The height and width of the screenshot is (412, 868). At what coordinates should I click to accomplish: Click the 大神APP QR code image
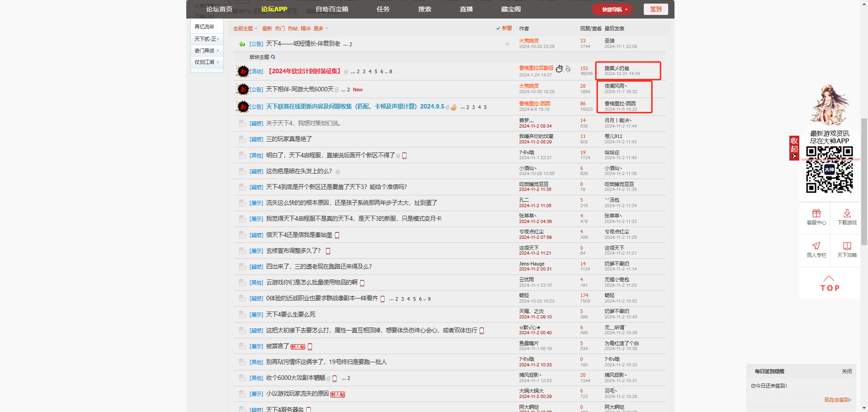click(x=830, y=170)
